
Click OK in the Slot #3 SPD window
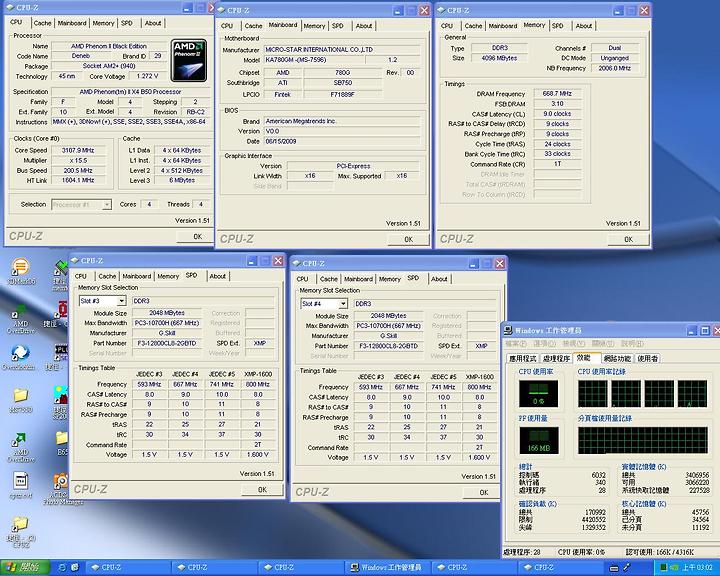pos(262,490)
